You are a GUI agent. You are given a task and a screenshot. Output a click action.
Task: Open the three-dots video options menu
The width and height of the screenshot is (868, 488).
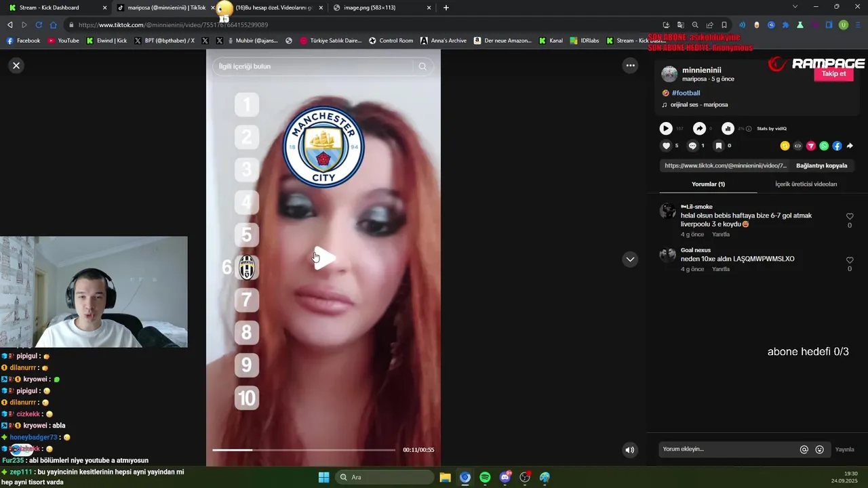630,66
